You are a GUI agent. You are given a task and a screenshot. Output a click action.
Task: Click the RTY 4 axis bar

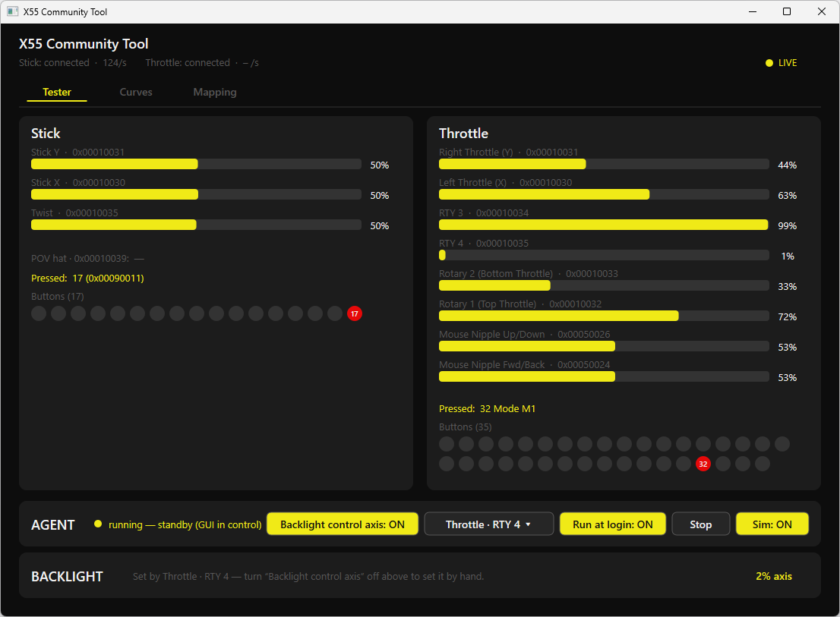click(604, 255)
